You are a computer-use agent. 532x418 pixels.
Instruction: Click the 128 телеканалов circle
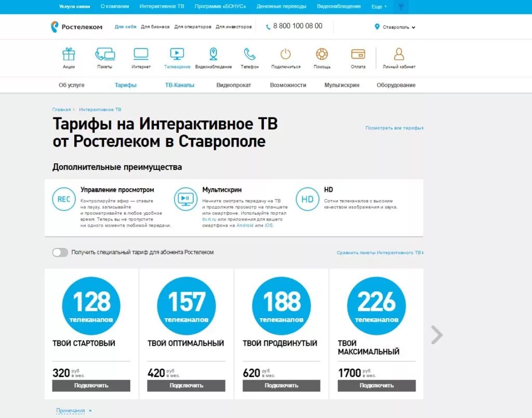91,306
